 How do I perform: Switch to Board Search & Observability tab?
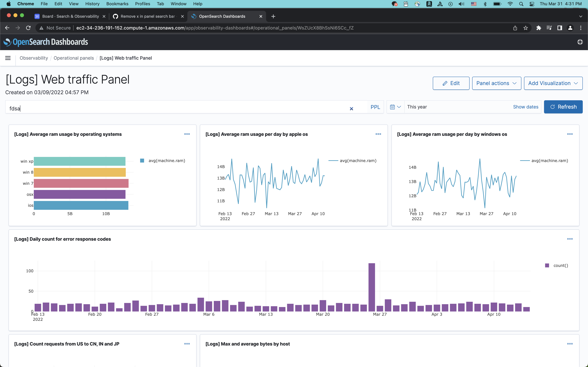pyautogui.click(x=70, y=16)
